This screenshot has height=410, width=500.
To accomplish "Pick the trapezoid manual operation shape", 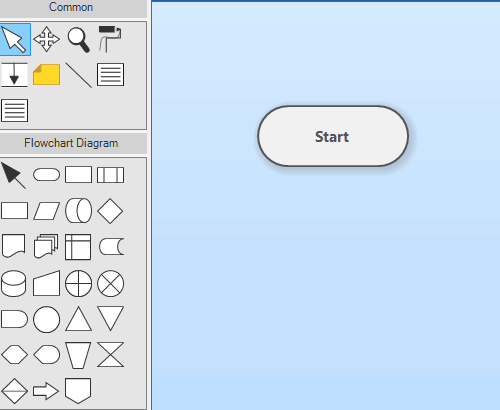I will 78,355.
